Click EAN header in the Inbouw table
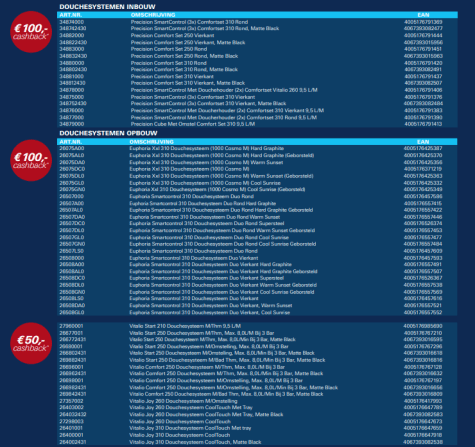Viewport: 475px width, 447px height. coord(423,15)
